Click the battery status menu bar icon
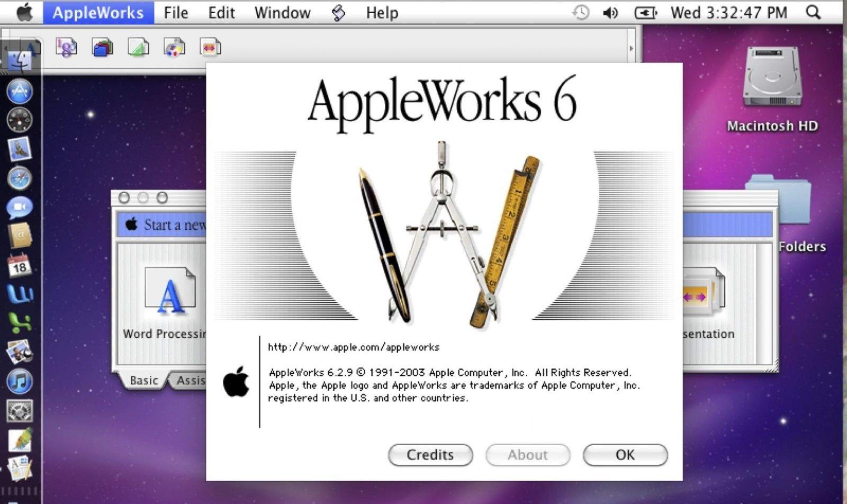 point(645,12)
